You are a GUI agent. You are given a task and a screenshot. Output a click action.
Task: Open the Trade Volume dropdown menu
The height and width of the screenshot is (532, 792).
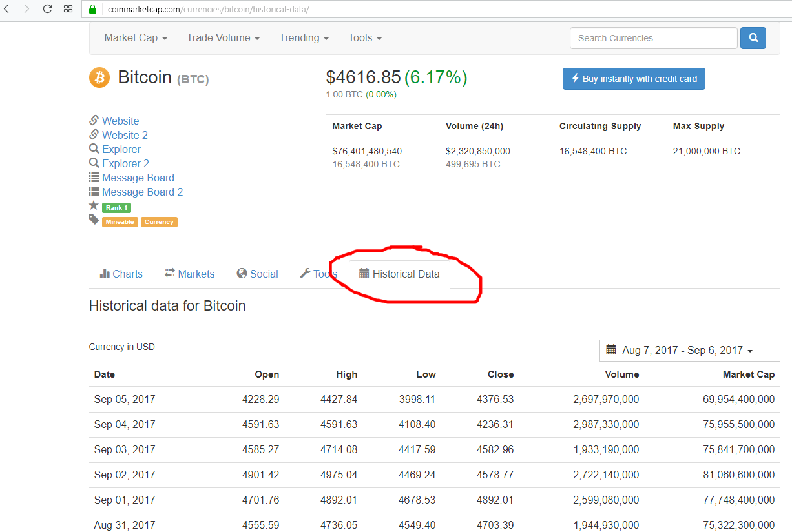point(223,38)
